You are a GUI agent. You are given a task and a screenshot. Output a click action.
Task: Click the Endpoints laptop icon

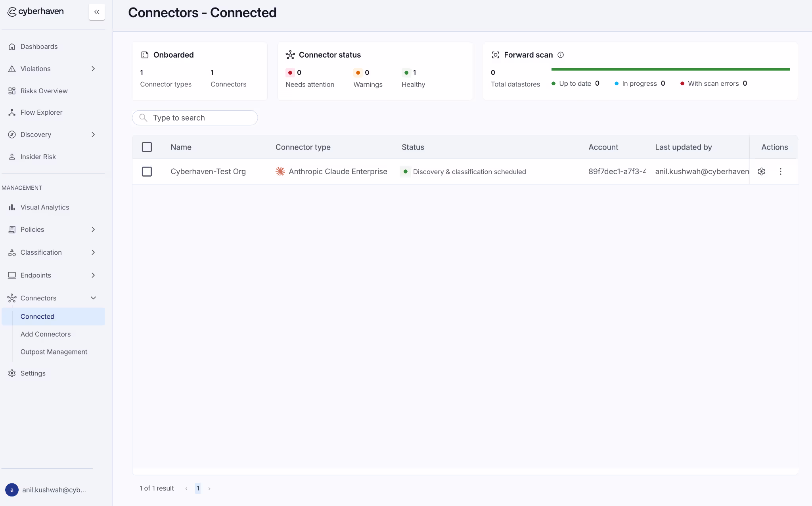tap(12, 275)
